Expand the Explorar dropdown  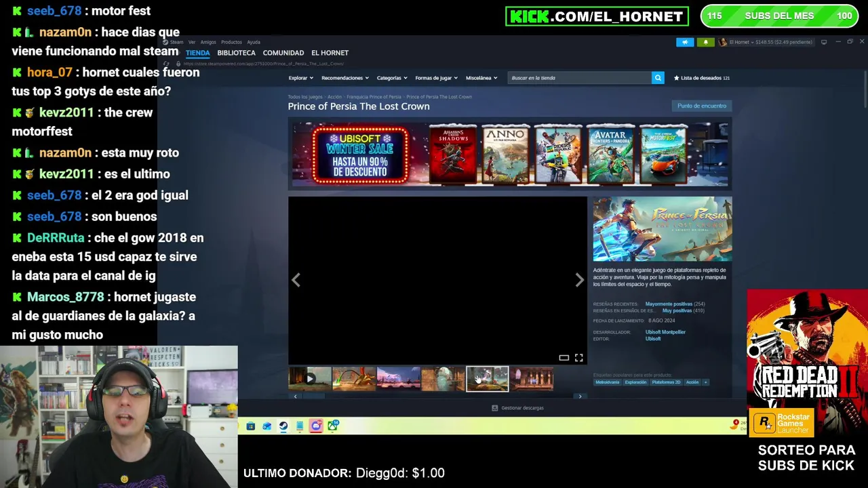[x=300, y=78]
